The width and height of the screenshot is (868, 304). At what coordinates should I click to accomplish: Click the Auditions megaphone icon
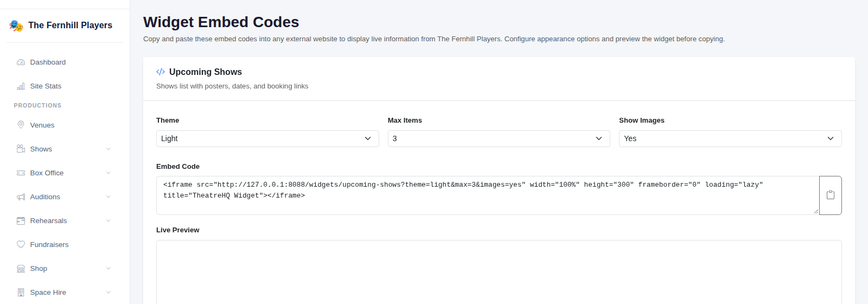(21, 197)
